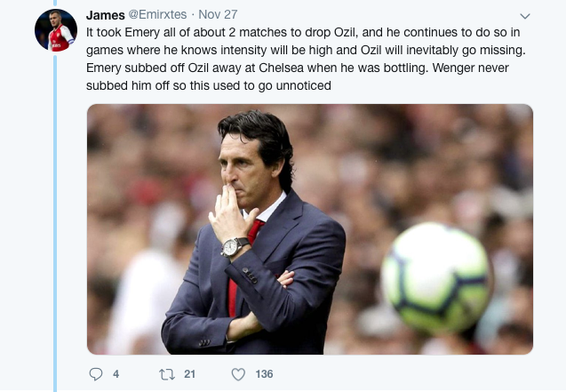Click the red tie in the photo
The image size is (566, 392).
241,267
